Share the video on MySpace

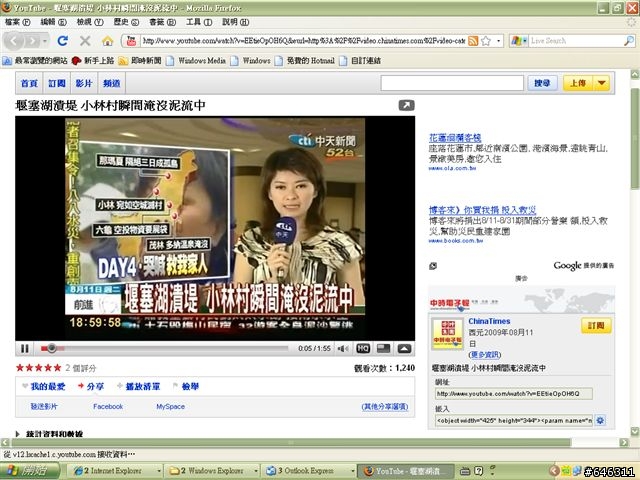[x=171, y=407]
